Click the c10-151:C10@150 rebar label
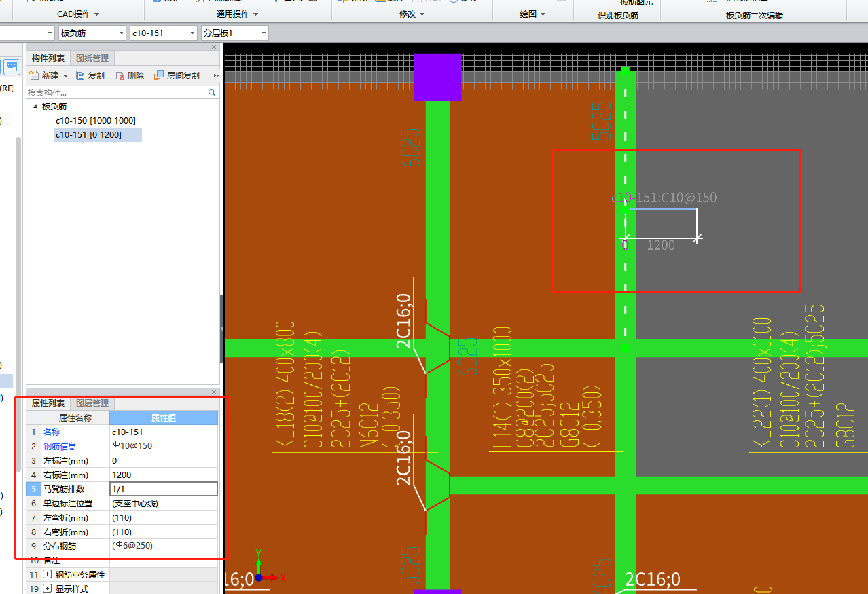Image resolution: width=868 pixels, height=594 pixels. [664, 198]
